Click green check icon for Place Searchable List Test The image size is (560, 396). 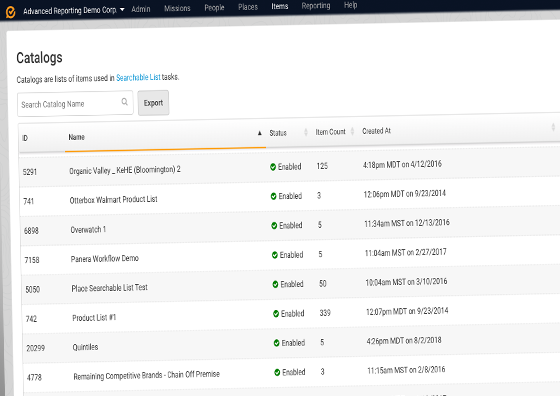tap(275, 284)
